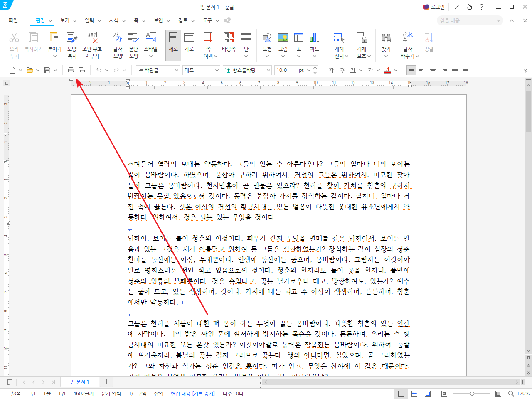The width and height of the screenshot is (532, 399).
Task: Select center alignment button
Action: (x=433, y=70)
